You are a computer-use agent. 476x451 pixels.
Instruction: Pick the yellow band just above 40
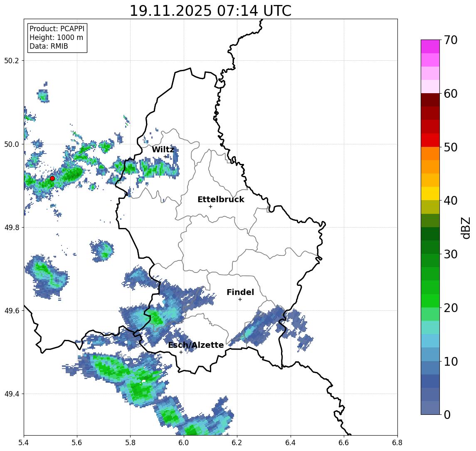(430, 193)
